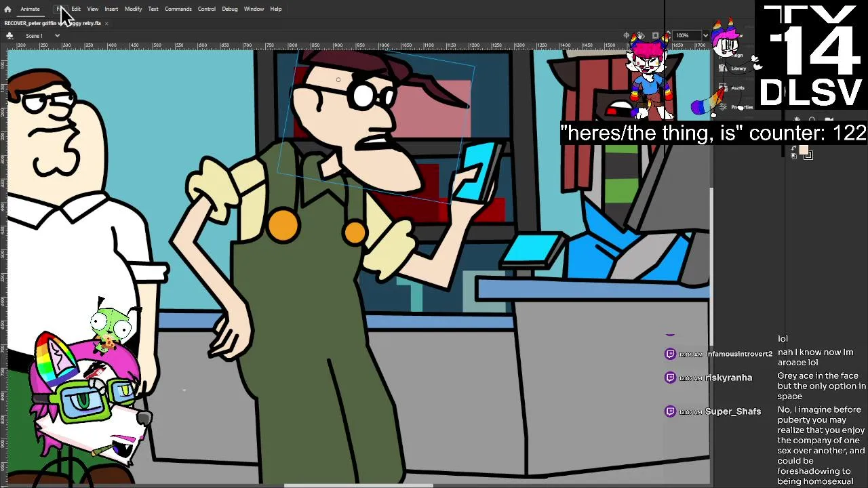Click Twitch badge beside riskyranha
The width and height of the screenshot is (868, 488).
[x=670, y=378]
